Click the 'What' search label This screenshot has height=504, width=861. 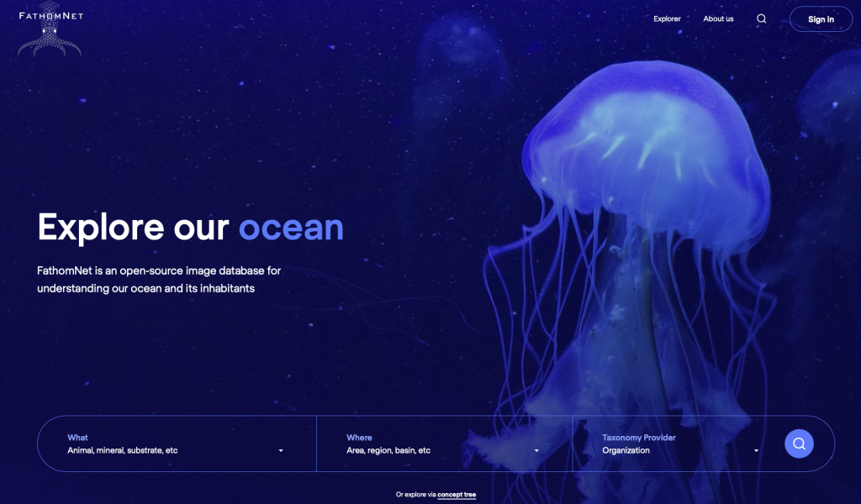pos(77,438)
